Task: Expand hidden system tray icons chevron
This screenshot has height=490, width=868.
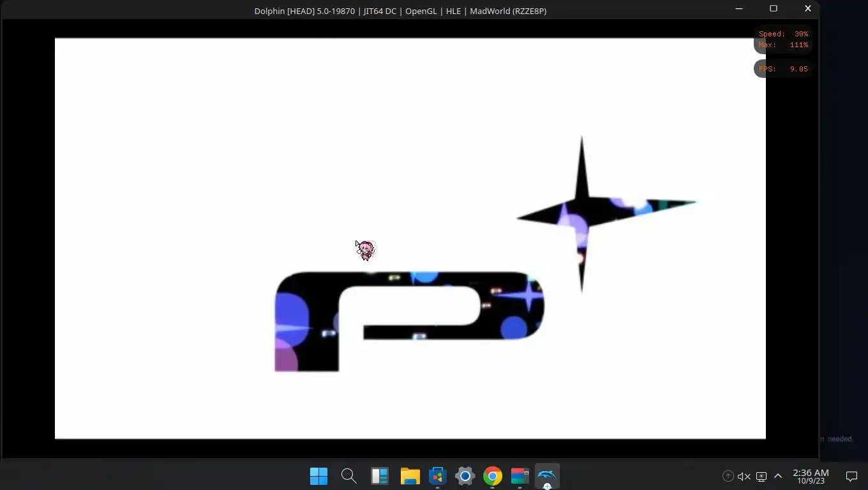Action: [777, 476]
